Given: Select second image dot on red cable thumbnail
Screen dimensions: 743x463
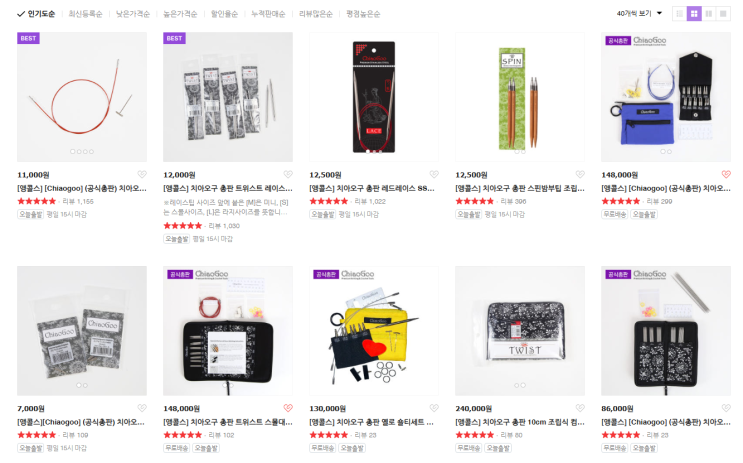Looking at the screenshot, I should click(79, 152).
